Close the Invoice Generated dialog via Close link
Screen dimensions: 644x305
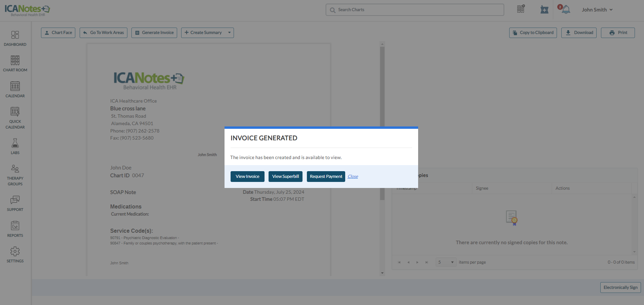[353, 177]
